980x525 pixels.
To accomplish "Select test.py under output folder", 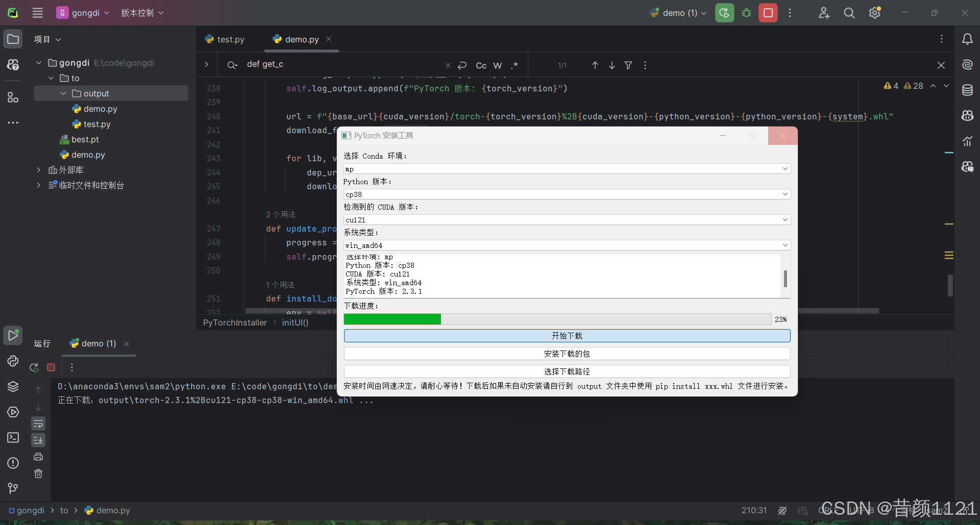I will 91,124.
